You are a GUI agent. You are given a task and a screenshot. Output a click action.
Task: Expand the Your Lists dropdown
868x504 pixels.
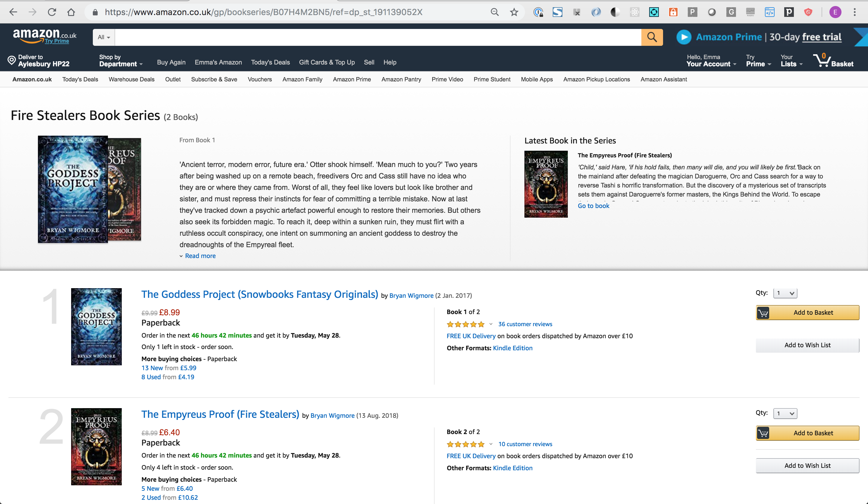coord(791,61)
